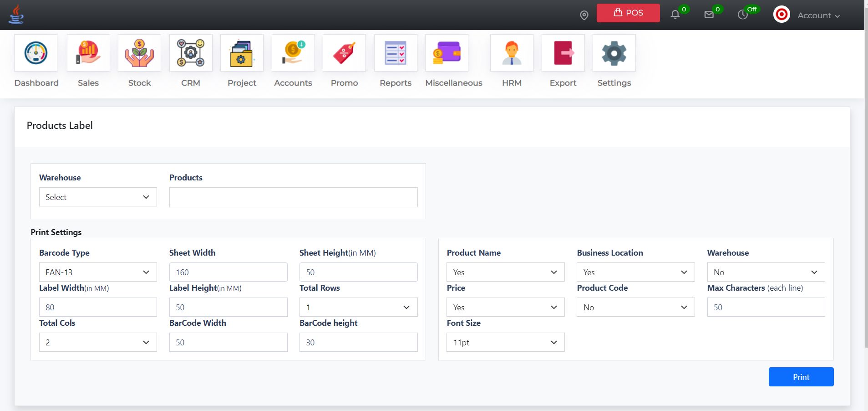Open the Project folder-gear icon

pos(242,53)
